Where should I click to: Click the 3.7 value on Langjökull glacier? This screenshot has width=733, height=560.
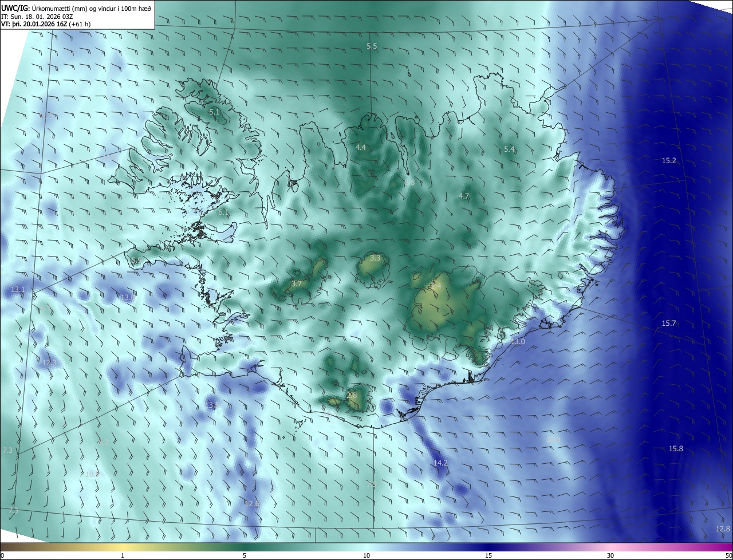click(296, 283)
